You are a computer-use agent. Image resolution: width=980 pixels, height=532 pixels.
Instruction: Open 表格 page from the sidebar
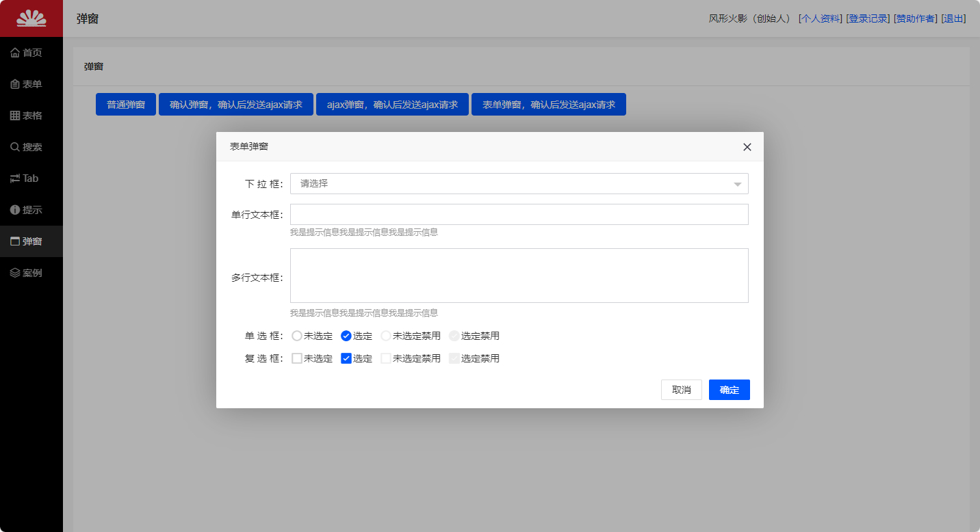31,116
